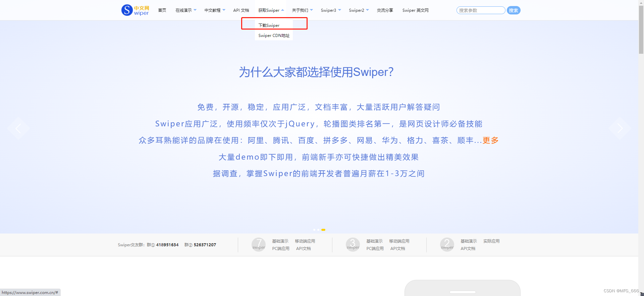Go to previous slide with left arrow

point(18,128)
